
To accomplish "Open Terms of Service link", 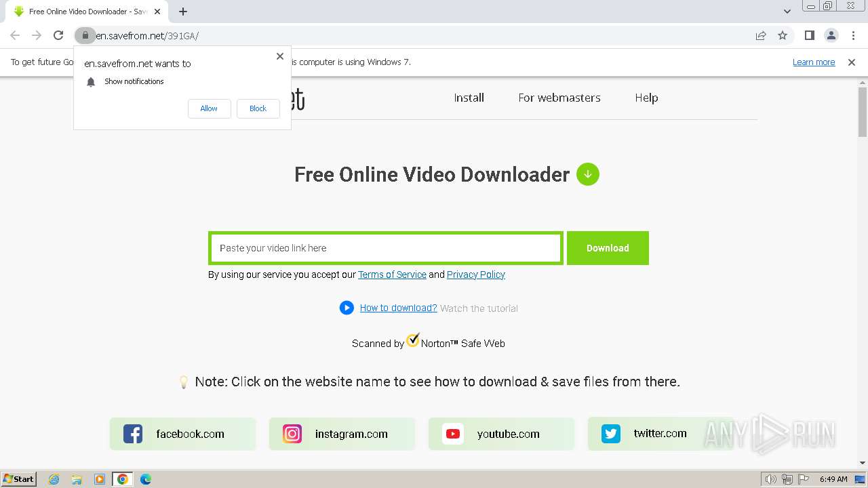I will coord(392,274).
